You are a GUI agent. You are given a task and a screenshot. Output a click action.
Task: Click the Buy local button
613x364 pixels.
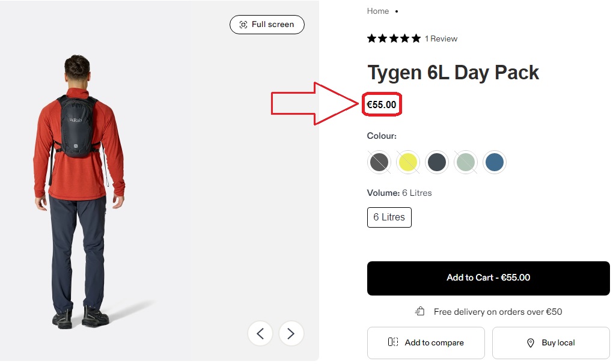(x=550, y=342)
